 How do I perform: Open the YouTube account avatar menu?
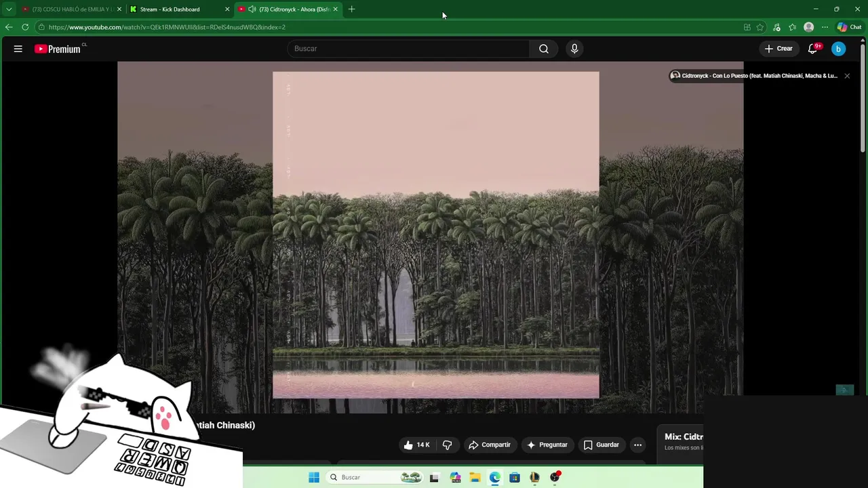[x=838, y=49]
